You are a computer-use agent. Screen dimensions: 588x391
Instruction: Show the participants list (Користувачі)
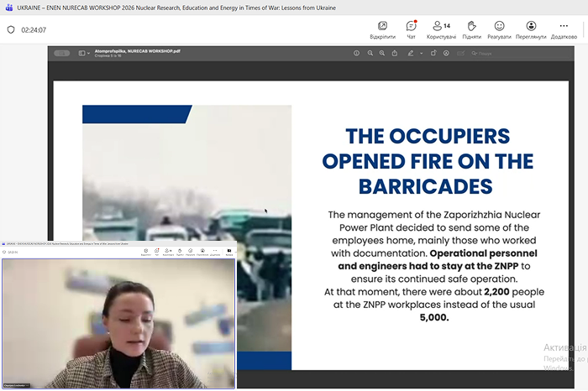coord(441,29)
